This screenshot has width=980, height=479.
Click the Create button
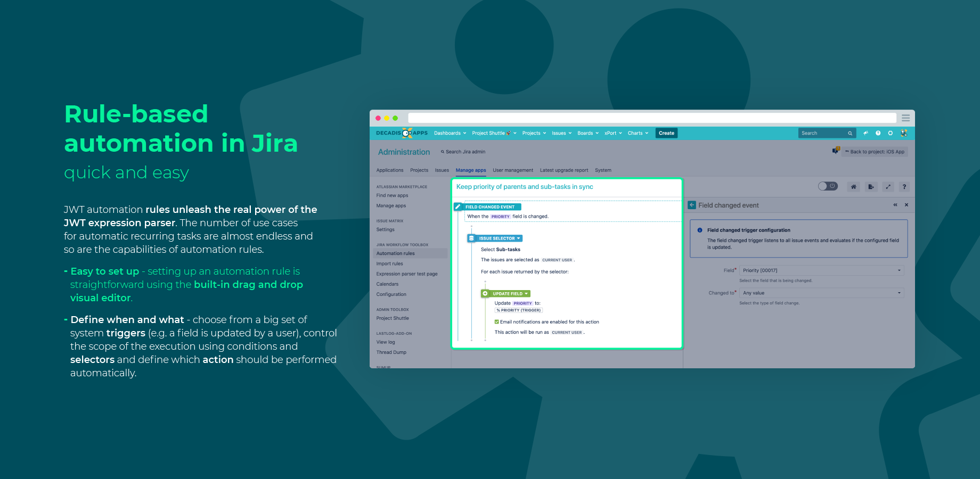click(666, 133)
